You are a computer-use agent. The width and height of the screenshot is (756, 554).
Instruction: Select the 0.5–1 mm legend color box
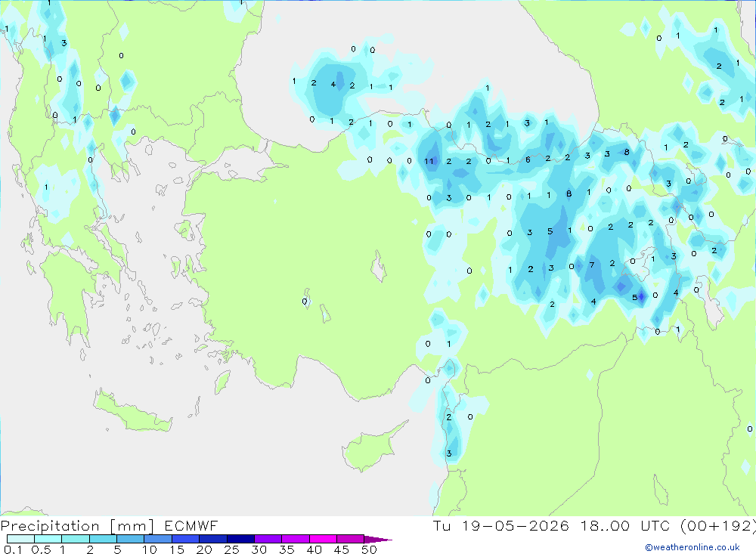click(48, 539)
